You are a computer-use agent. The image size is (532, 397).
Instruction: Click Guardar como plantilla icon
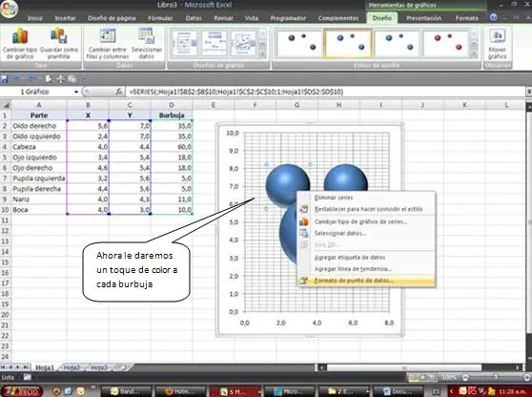click(59, 43)
